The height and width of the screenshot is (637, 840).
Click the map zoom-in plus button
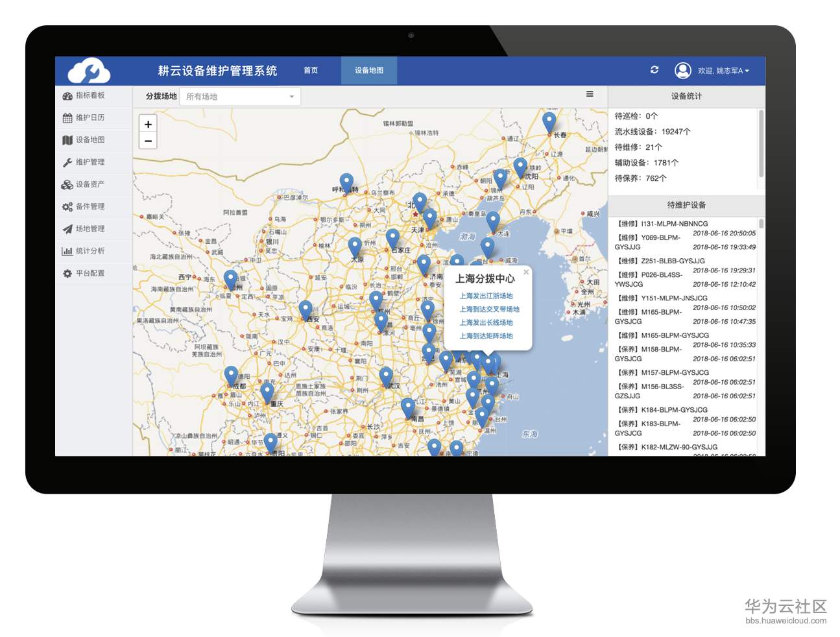[x=148, y=124]
